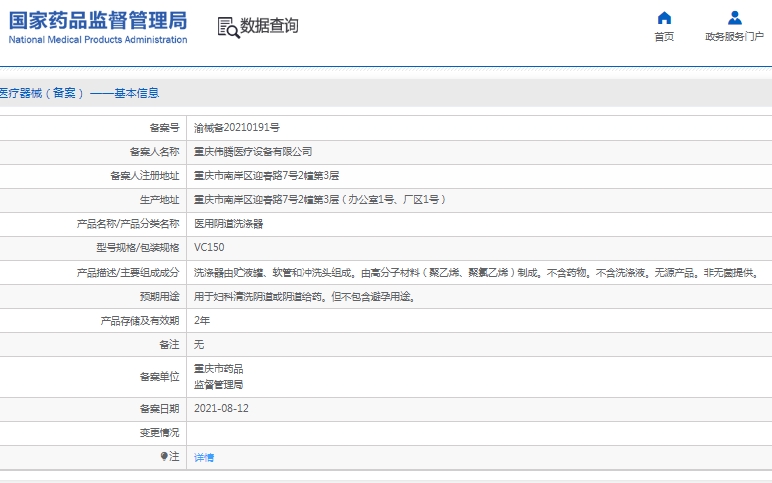Click the 备案人注册地址 label
772x483 pixels.
pyautogui.click(x=145, y=176)
